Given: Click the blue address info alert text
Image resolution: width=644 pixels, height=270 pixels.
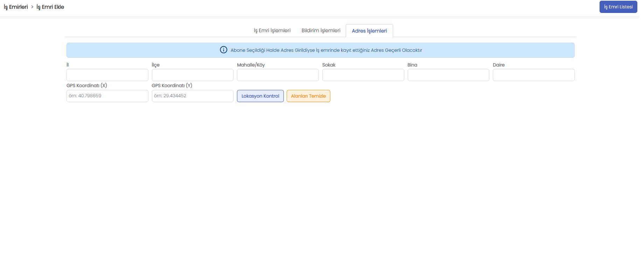Looking at the screenshot, I should [x=326, y=50].
